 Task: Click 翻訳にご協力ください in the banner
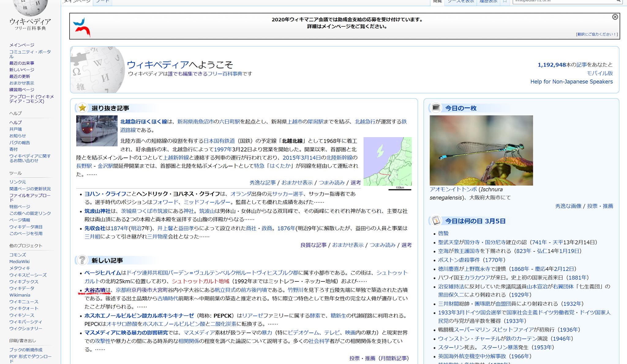point(597,34)
